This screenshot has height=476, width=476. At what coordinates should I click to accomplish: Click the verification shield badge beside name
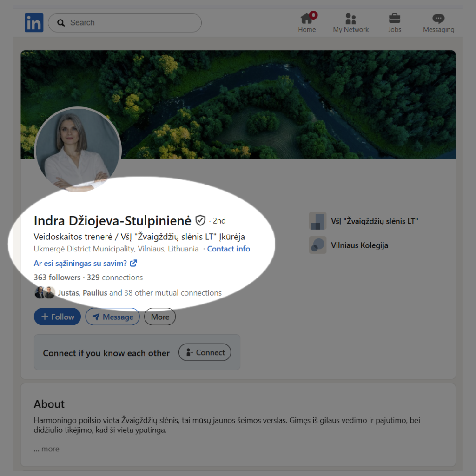pos(200,220)
